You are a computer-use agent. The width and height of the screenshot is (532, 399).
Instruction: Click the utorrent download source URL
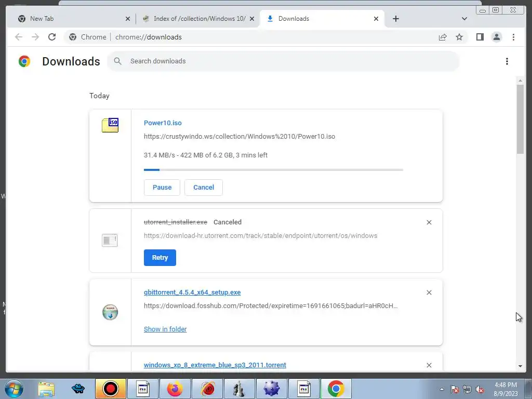tap(260, 235)
